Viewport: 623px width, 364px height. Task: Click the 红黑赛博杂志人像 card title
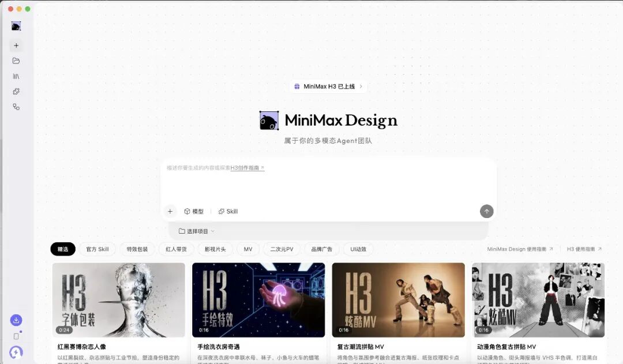[82, 347]
